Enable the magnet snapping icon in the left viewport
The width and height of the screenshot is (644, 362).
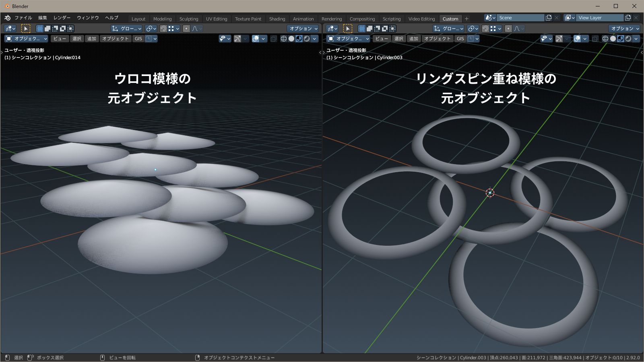pos(163,28)
